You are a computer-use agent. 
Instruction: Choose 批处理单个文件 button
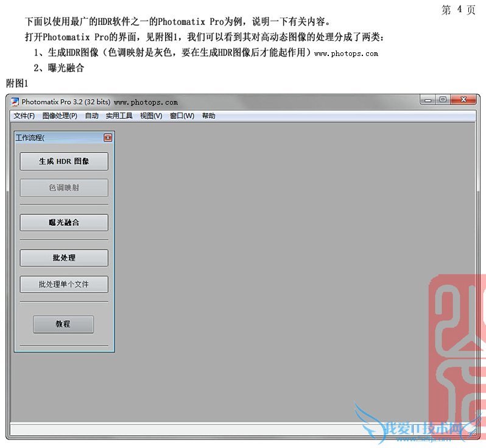[x=64, y=284]
